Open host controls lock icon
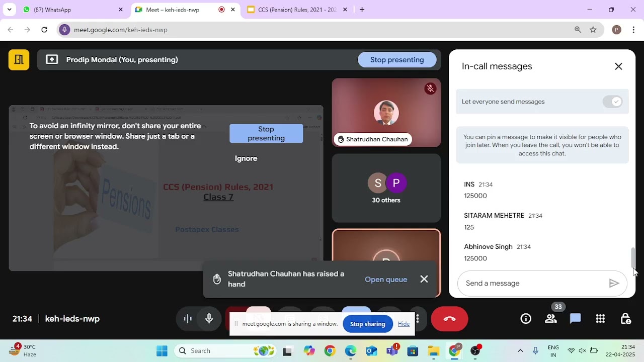The image size is (644, 362). (x=625, y=319)
